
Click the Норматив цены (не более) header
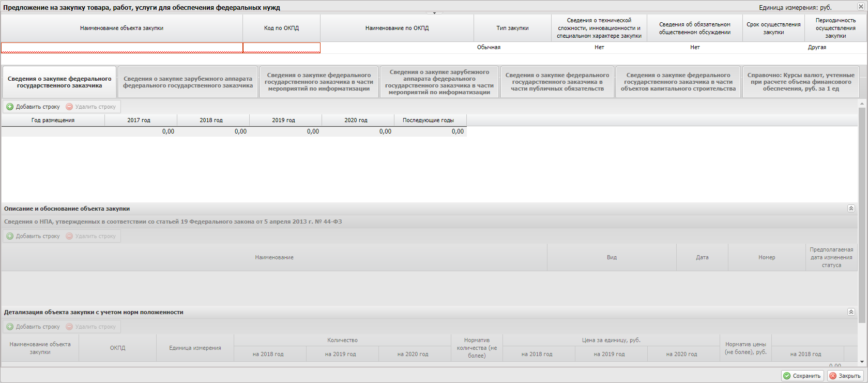click(745, 348)
